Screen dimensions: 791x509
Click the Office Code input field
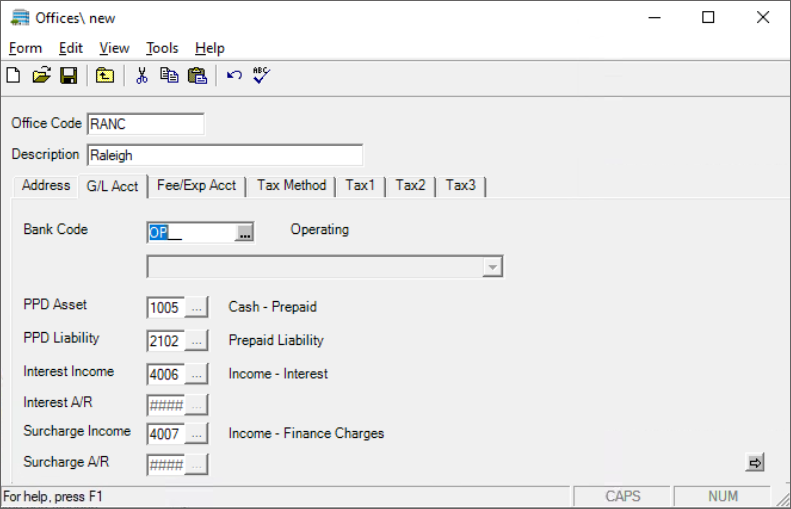[x=145, y=124]
